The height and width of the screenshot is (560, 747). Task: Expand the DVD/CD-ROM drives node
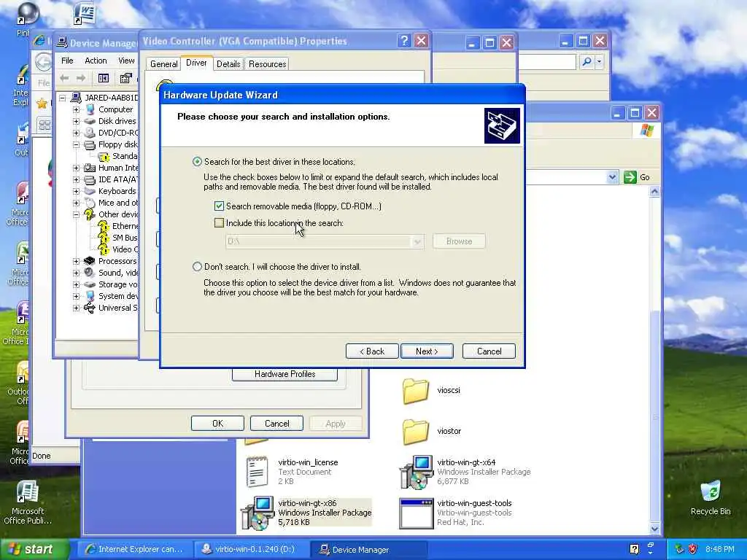click(76, 133)
